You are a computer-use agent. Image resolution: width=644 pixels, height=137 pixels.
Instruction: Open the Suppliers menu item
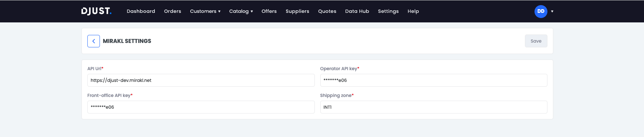(297, 11)
